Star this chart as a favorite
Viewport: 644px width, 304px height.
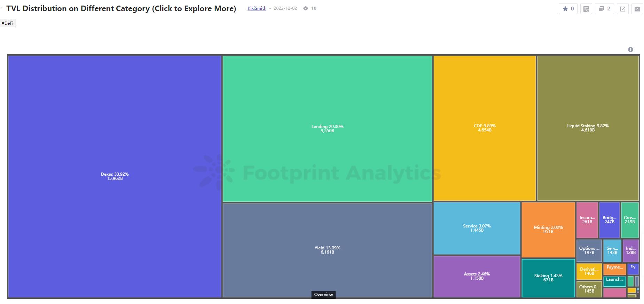568,9
